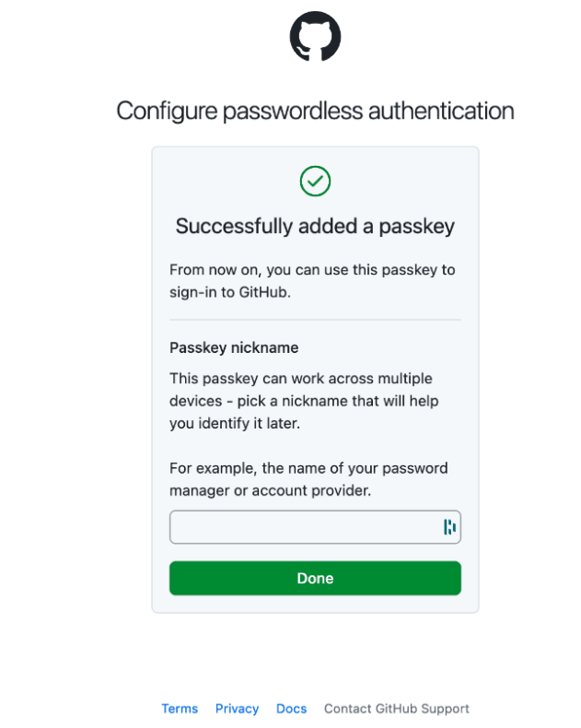The image size is (581, 728).
Task: Click the "Passkey nickname" field label
Action: tap(234, 347)
